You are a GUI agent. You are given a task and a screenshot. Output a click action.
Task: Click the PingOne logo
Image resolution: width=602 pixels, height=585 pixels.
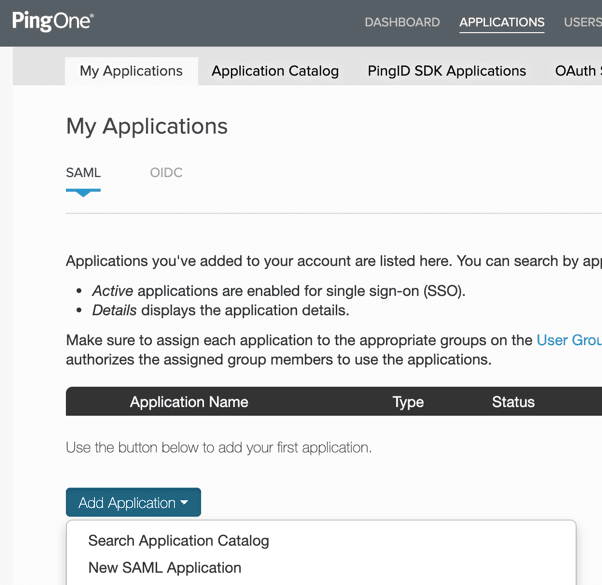coord(53,21)
